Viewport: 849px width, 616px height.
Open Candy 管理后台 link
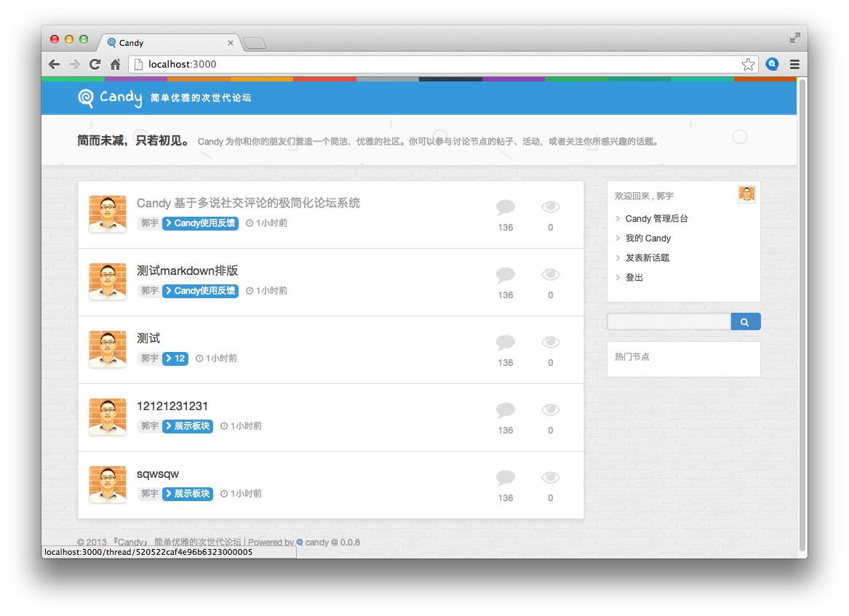(x=656, y=219)
